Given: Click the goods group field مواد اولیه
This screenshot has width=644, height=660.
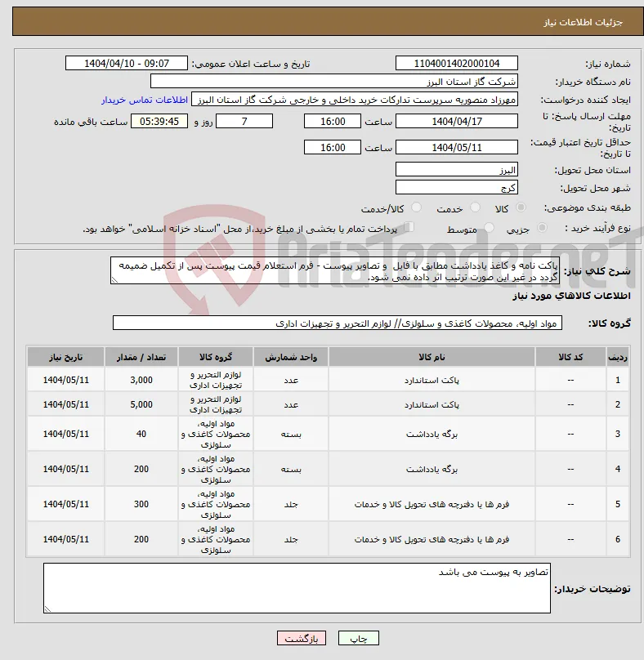Looking at the screenshot, I should pyautogui.click(x=338, y=323).
